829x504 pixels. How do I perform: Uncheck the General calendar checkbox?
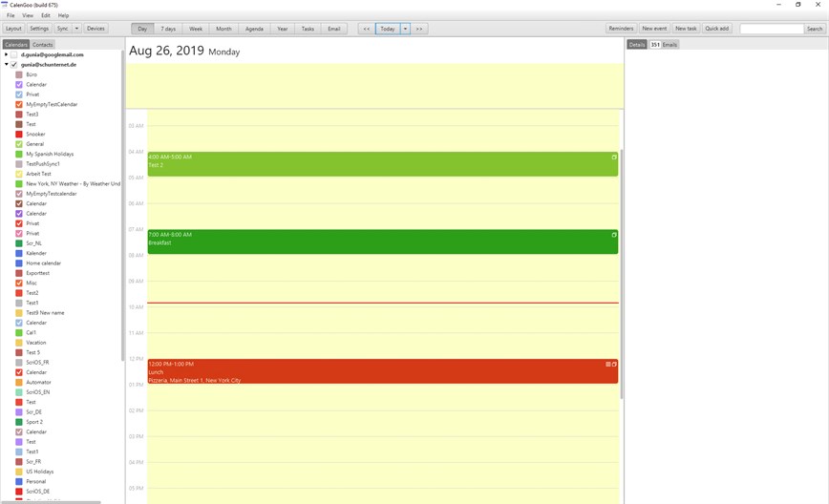19,144
